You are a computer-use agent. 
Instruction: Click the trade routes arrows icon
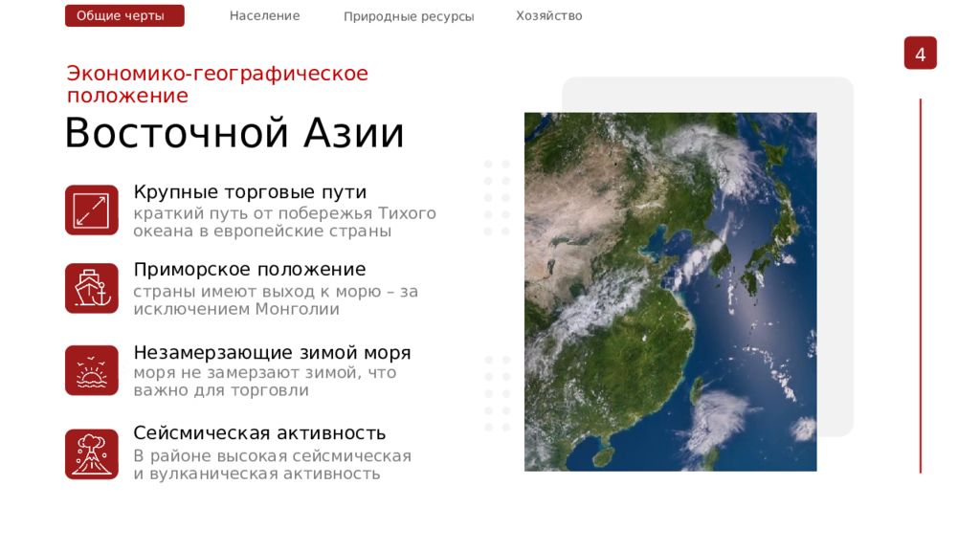(x=91, y=209)
